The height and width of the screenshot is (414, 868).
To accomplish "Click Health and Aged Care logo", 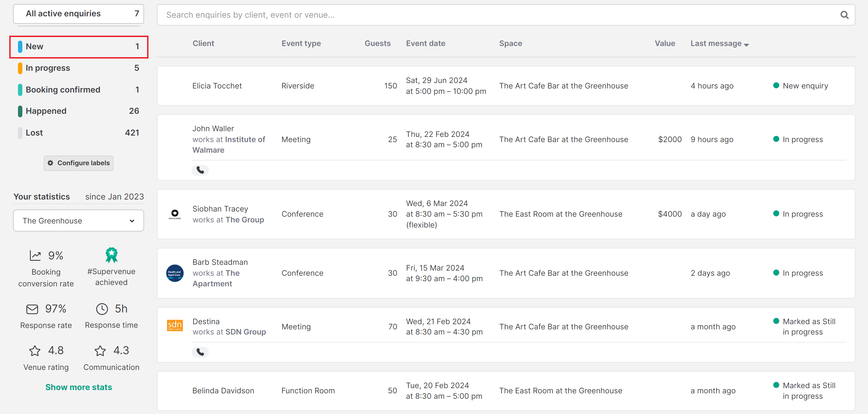I will click(x=175, y=273).
